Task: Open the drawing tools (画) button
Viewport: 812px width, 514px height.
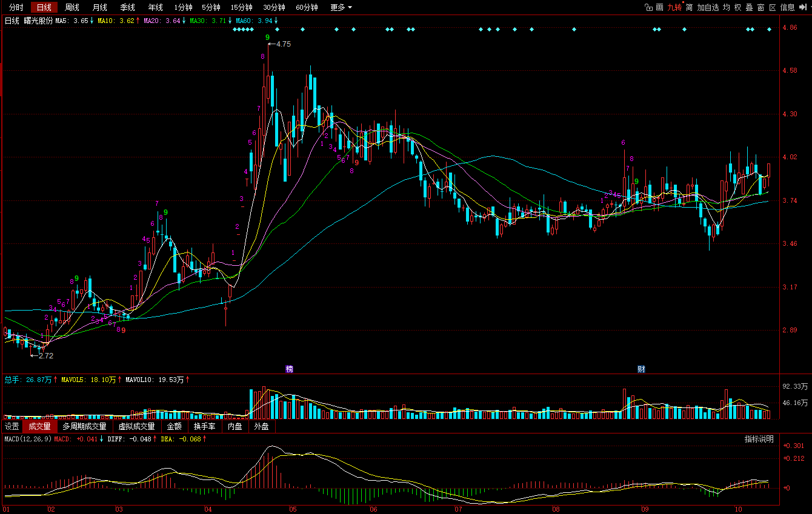Action: pyautogui.click(x=659, y=7)
